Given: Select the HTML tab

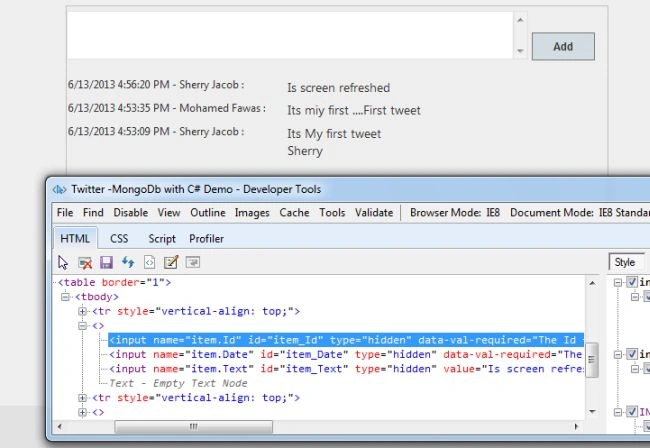Looking at the screenshot, I should pos(75,239).
